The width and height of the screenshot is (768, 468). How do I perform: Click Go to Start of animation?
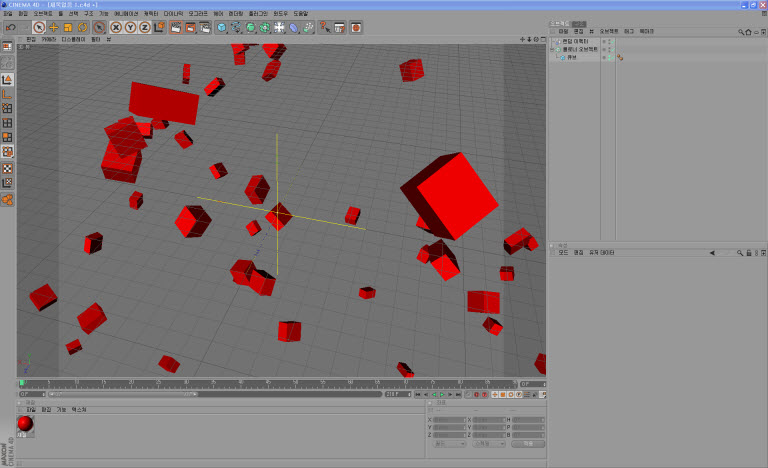pos(418,394)
